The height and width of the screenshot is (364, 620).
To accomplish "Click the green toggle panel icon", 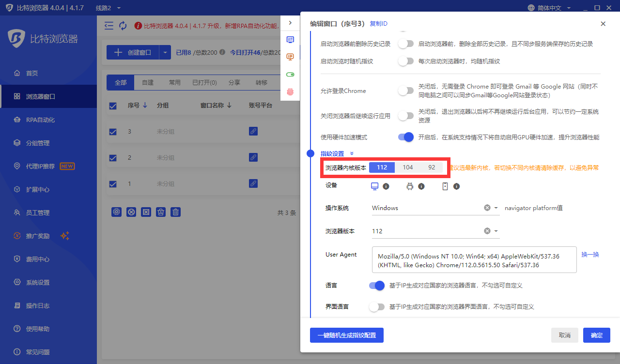I will pos(290,75).
